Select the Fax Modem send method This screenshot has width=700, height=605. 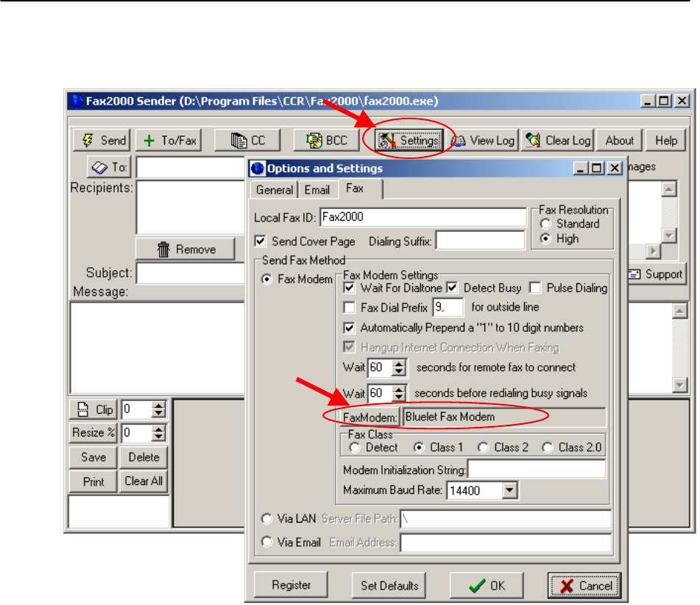point(266,279)
